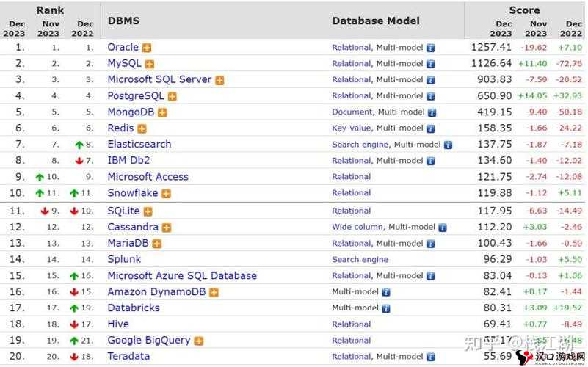
Task: Click info icon in PostgreSQL's model cell
Action: [431, 96]
